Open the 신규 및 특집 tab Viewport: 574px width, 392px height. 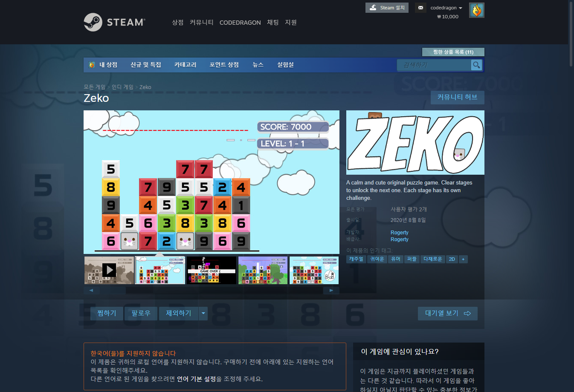click(x=146, y=65)
